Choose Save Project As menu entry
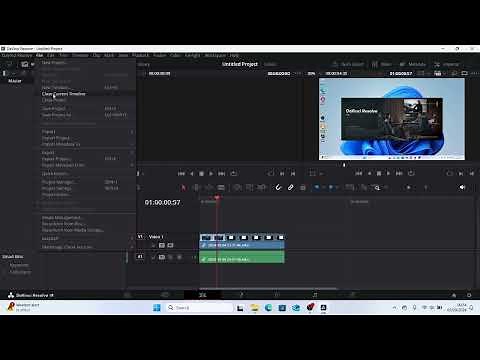Image resolution: width=480 pixels, height=360 pixels. [56, 115]
